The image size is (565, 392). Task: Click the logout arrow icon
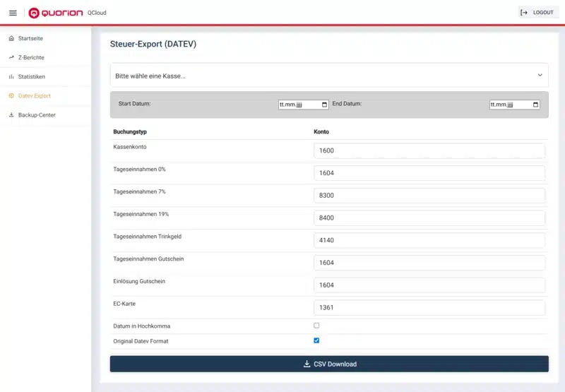coord(524,13)
